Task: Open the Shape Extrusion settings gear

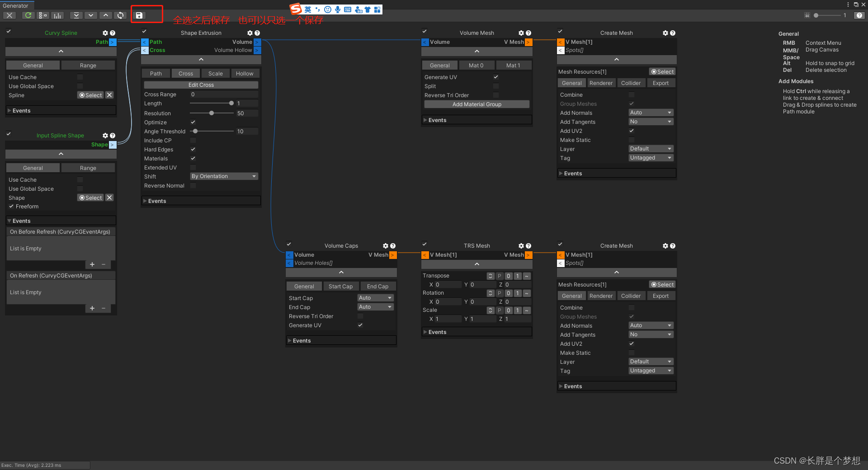Action: click(x=250, y=33)
